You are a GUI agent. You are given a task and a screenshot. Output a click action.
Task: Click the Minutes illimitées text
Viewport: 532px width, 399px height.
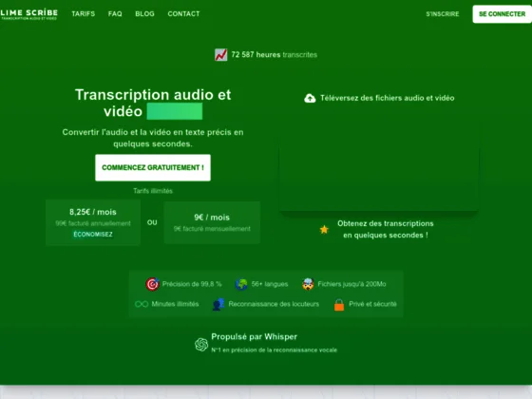pyautogui.click(x=175, y=304)
